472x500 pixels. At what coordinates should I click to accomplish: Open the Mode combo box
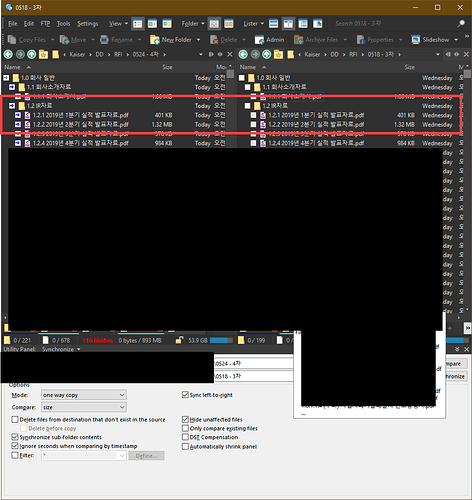[84, 395]
